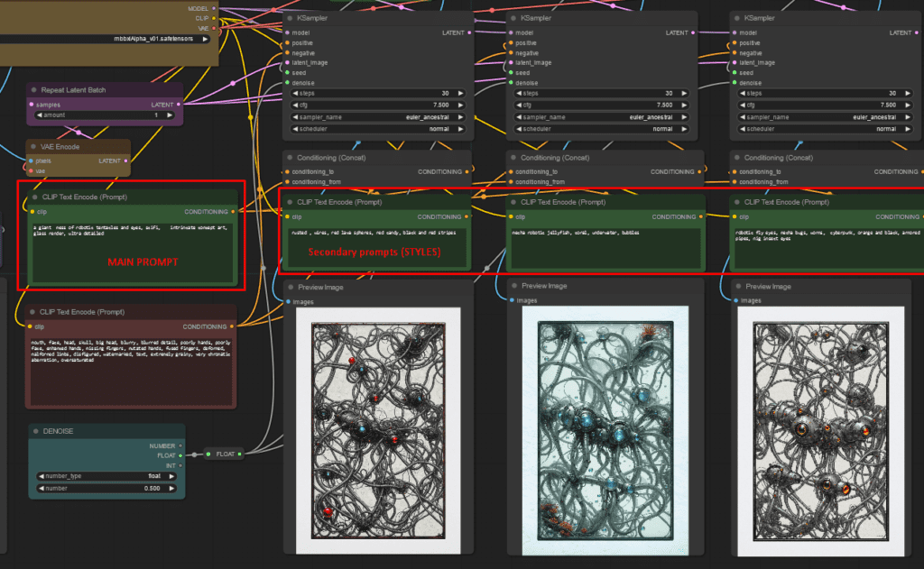Select the FLOAT reroute node
This screenshot has height=569, width=924.
click(x=222, y=454)
